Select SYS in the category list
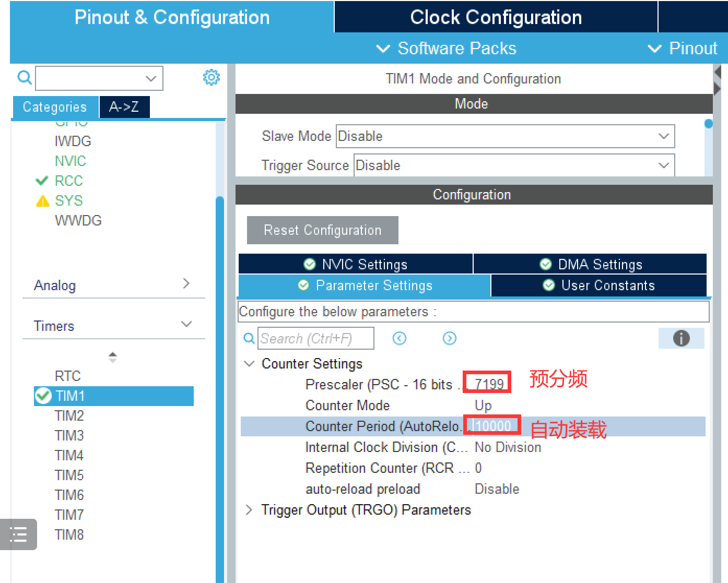This screenshot has width=728, height=583. pos(69,201)
